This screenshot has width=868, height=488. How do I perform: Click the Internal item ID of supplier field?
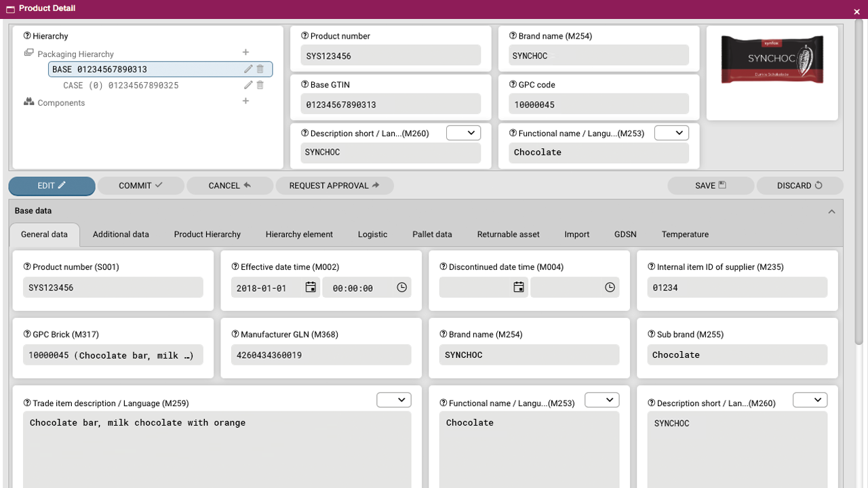(x=738, y=287)
